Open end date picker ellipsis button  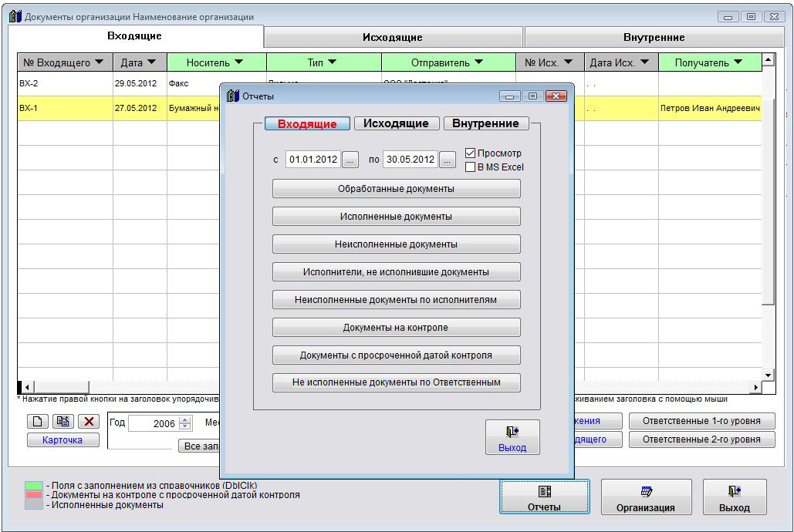(x=447, y=160)
